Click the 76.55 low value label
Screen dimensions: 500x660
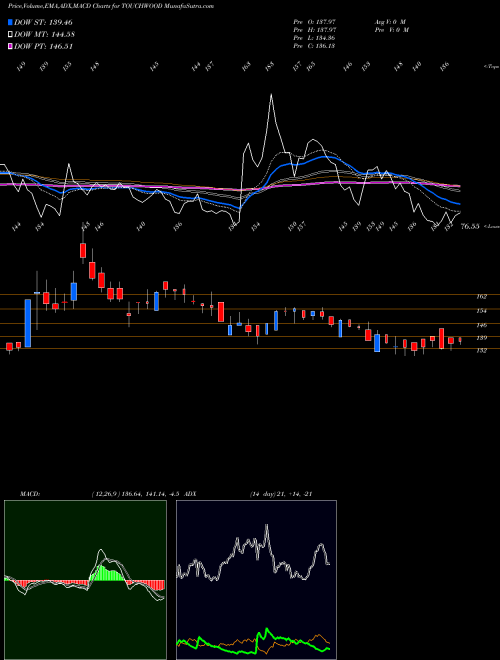tap(470, 226)
